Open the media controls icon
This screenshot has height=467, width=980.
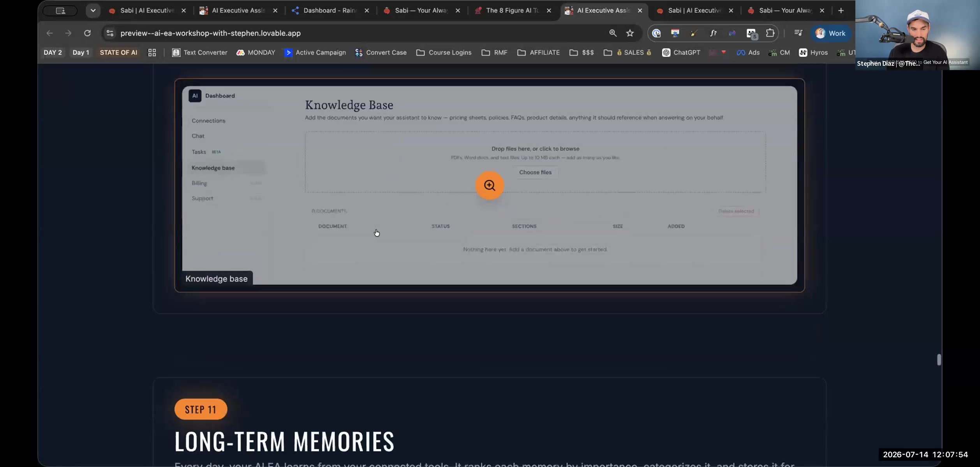click(798, 33)
